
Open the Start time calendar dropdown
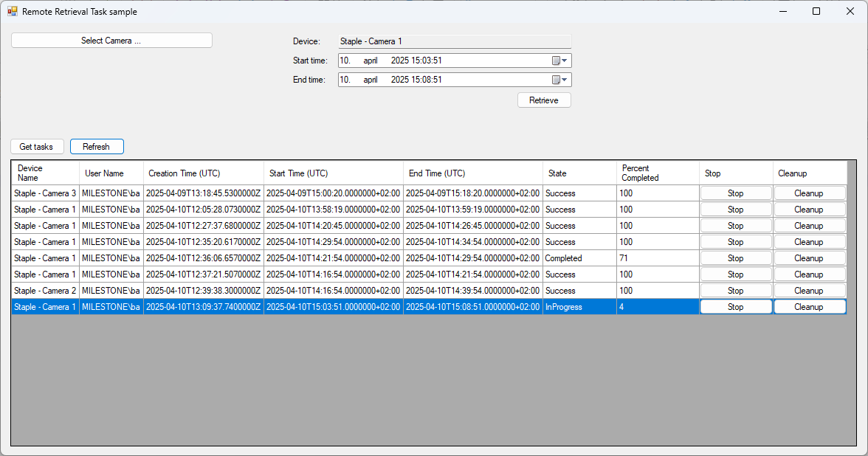pyautogui.click(x=559, y=61)
